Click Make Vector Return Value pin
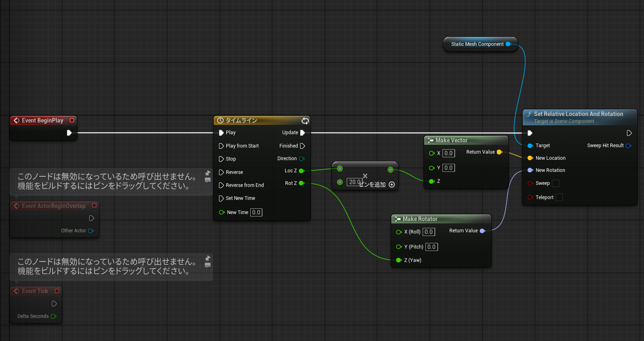Screen dimensions: 644x341 click(x=500, y=152)
